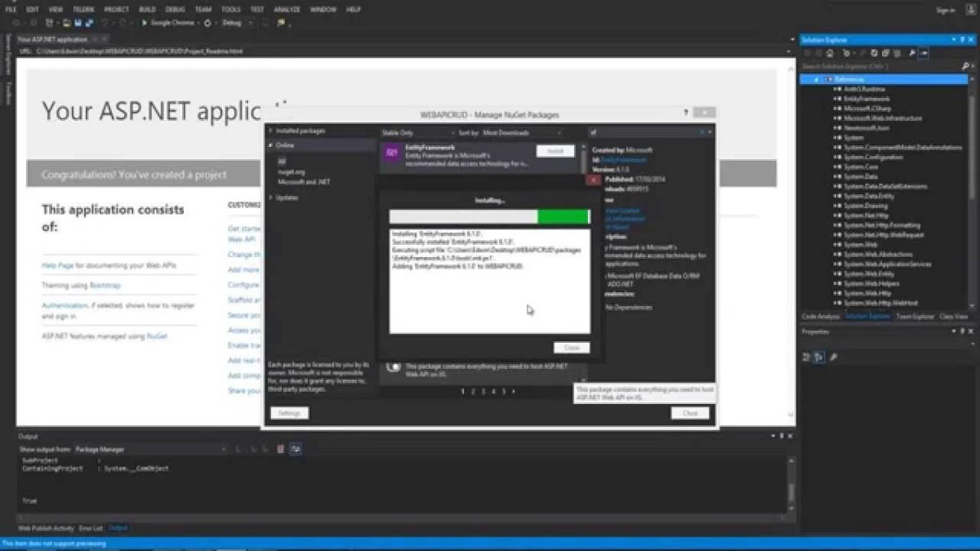
Task: Click the Solution Explorer Refresh icon
Action: 874,53
